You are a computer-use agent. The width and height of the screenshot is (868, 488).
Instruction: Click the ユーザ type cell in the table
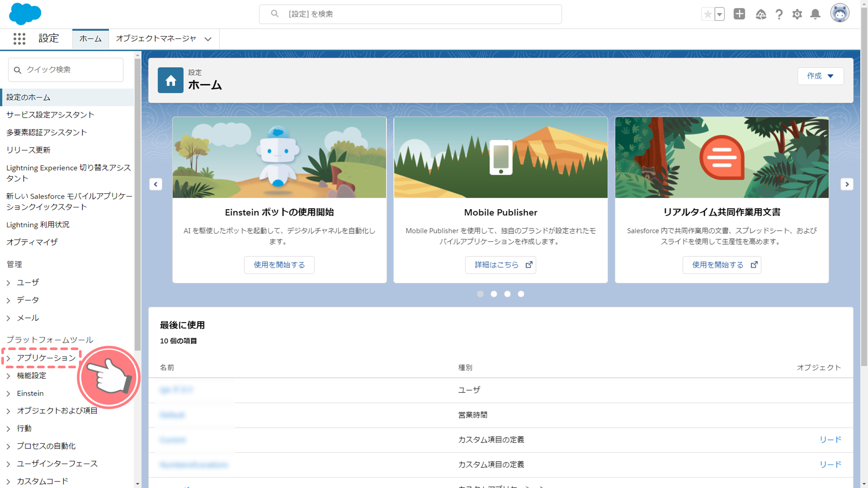click(469, 390)
